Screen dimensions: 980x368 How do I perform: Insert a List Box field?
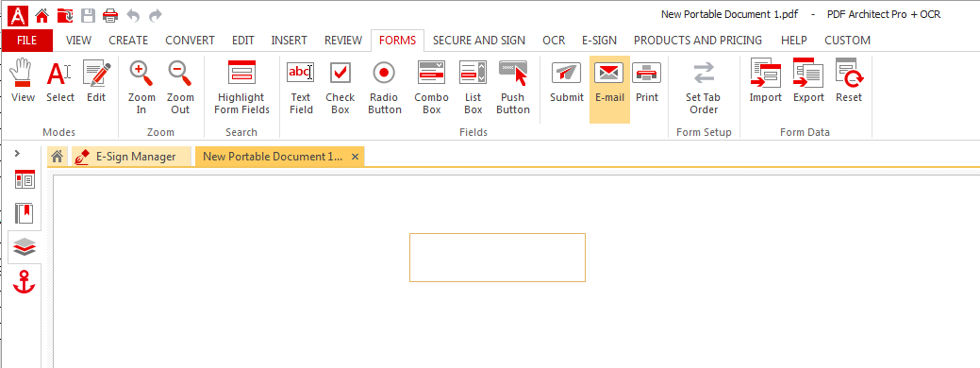point(473,88)
